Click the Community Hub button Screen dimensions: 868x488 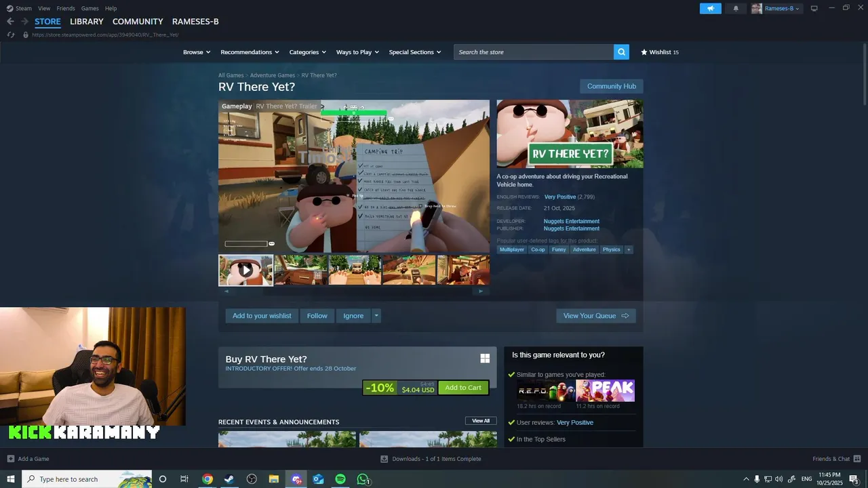[612, 86]
